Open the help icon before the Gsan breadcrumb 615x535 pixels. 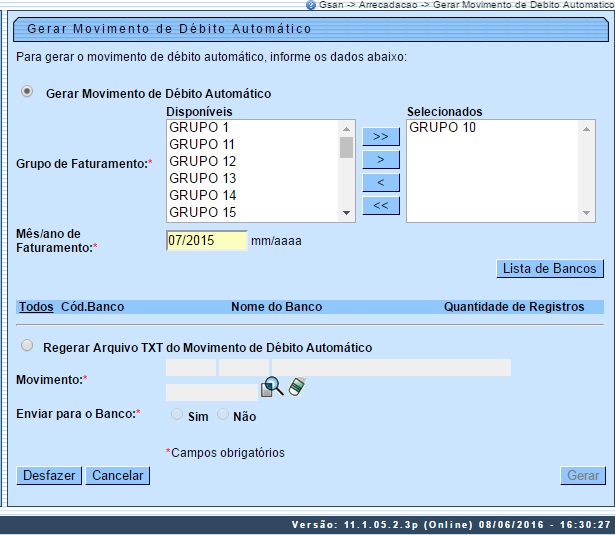[x=311, y=5]
